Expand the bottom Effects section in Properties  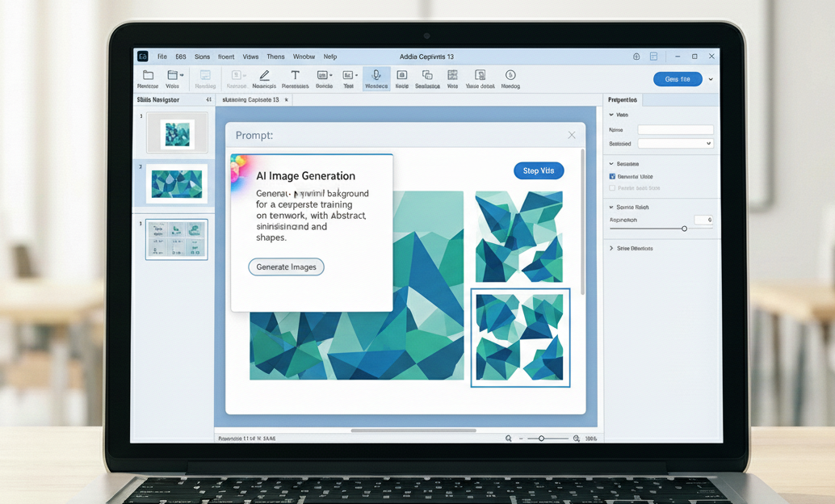pos(611,247)
